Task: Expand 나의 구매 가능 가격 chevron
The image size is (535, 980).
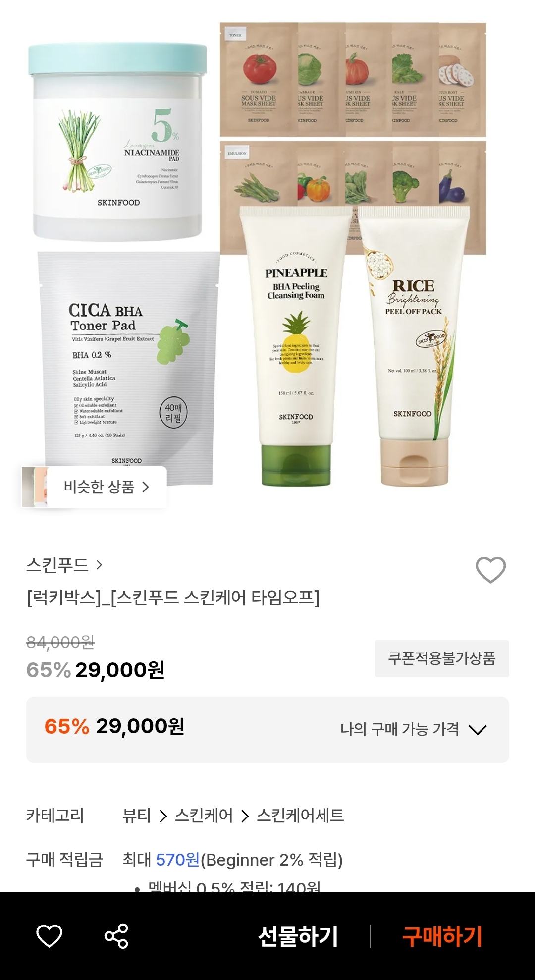Action: pos(478,730)
